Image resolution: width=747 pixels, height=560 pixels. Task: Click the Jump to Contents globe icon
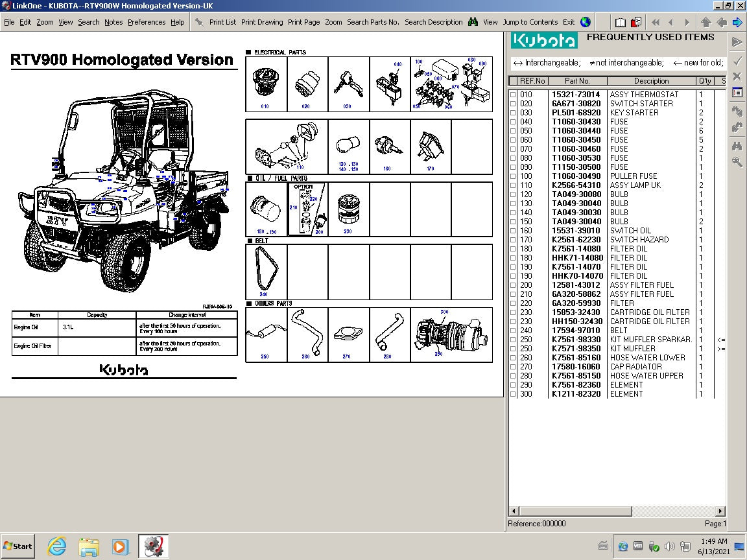click(585, 21)
